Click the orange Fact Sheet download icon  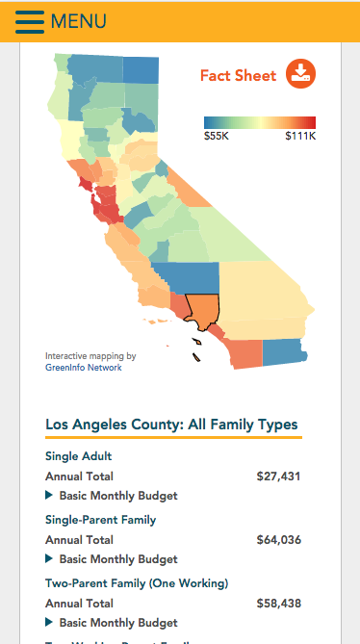click(300, 74)
